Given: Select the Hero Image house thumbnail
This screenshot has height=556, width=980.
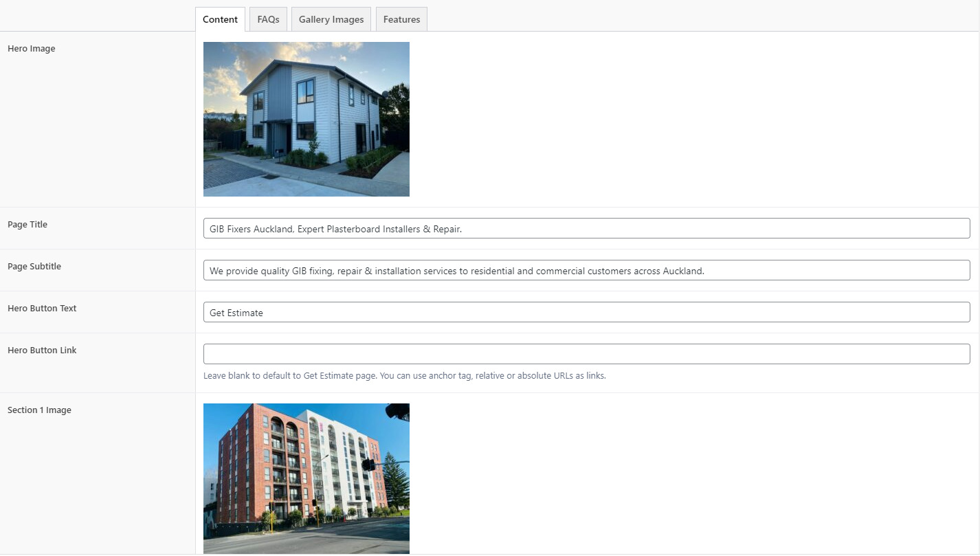Looking at the screenshot, I should point(307,119).
